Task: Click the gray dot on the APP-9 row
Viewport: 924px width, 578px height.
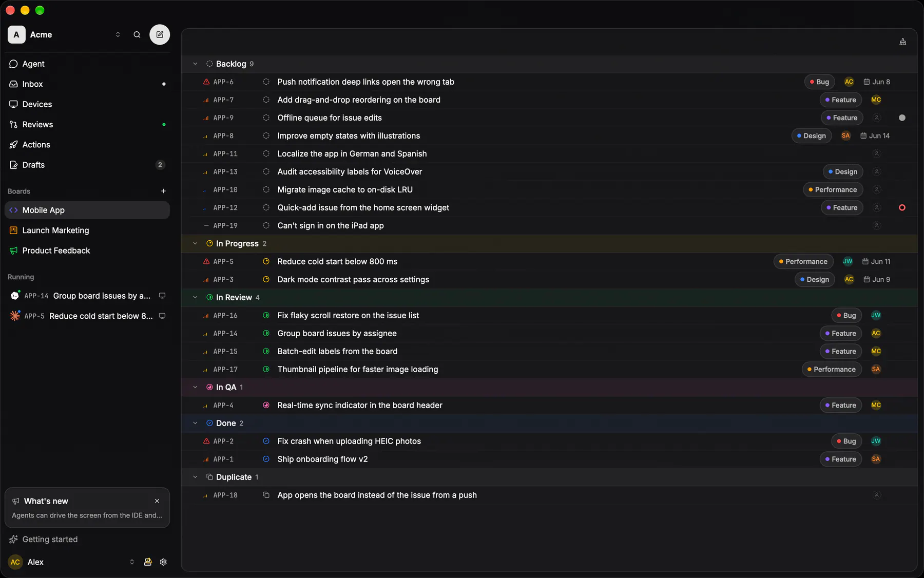Action: click(902, 118)
